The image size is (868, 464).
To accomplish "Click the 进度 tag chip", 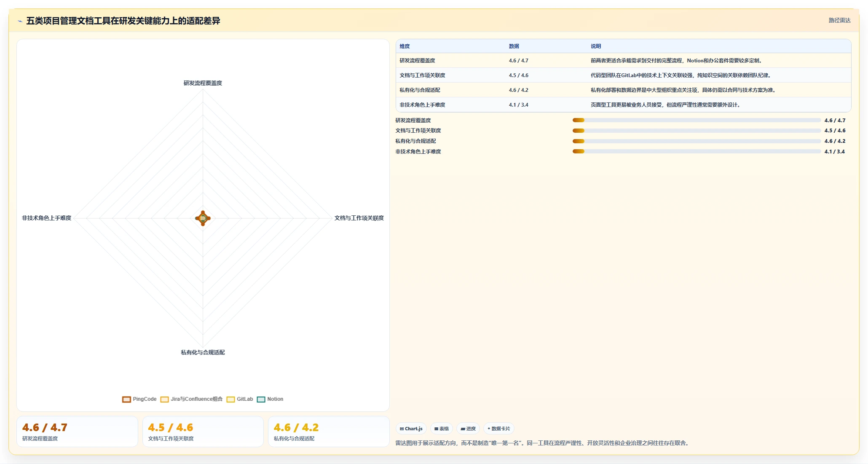I will click(468, 429).
